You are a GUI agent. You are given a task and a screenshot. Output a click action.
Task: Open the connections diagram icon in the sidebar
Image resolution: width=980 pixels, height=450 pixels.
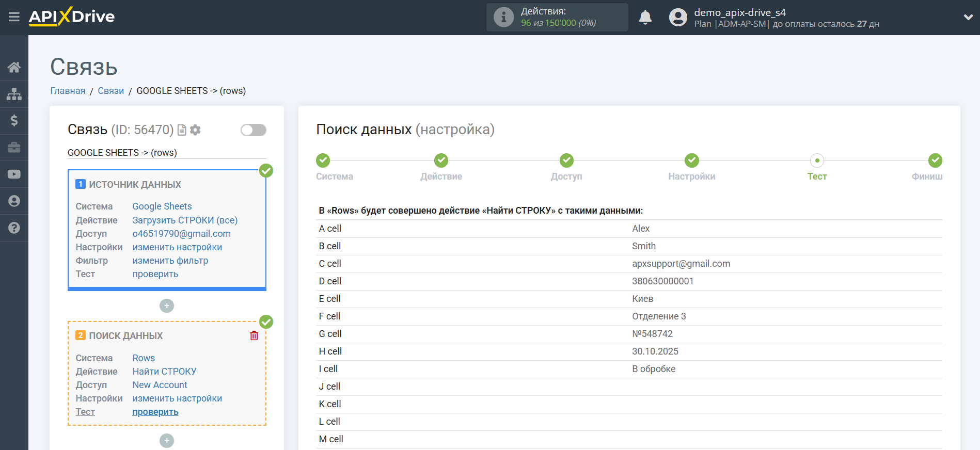click(14, 94)
